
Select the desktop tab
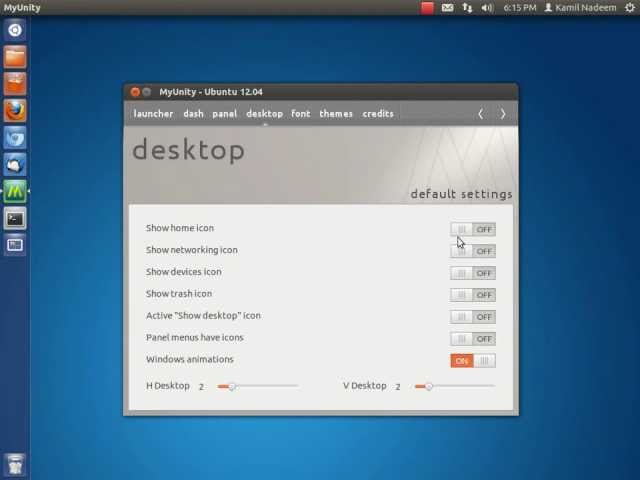click(x=264, y=113)
